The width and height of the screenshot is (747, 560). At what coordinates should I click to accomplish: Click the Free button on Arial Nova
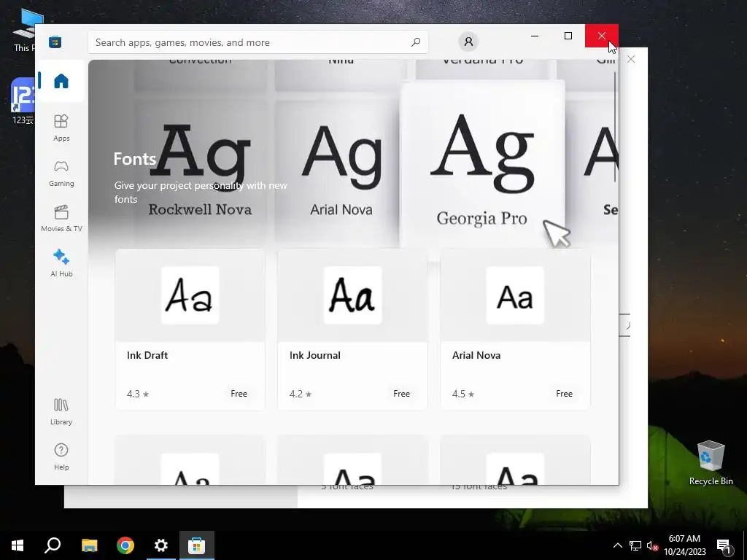click(564, 394)
